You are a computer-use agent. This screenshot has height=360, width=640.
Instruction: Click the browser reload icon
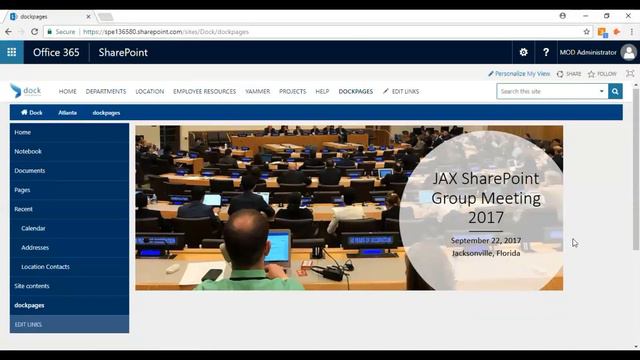pos(35,31)
